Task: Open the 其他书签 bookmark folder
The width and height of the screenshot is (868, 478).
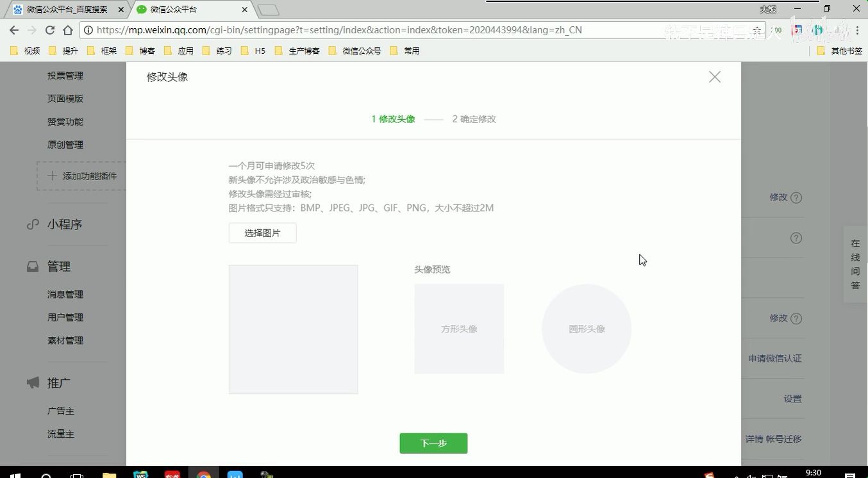Action: coord(840,51)
